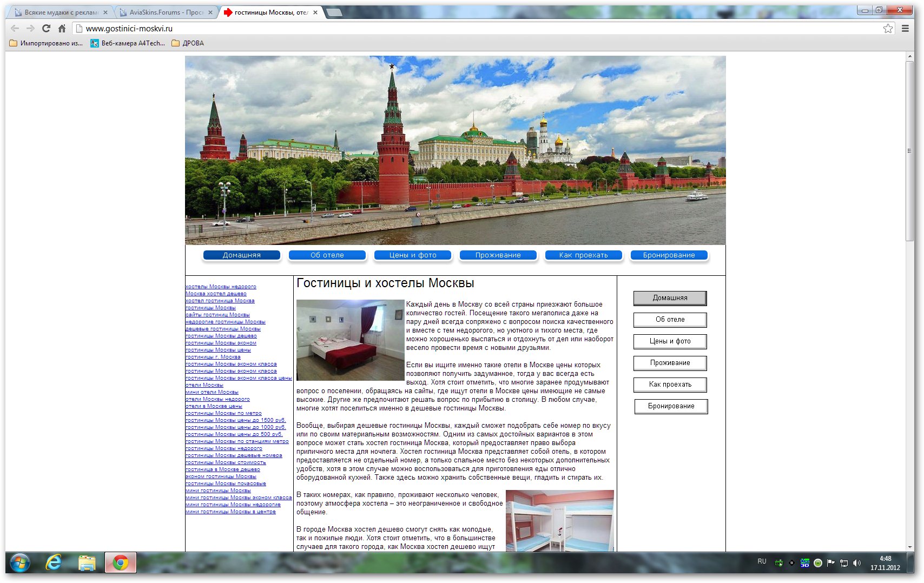The image size is (924, 583).
Task: Click the Kremlin panorama banner image
Action: [456, 150]
